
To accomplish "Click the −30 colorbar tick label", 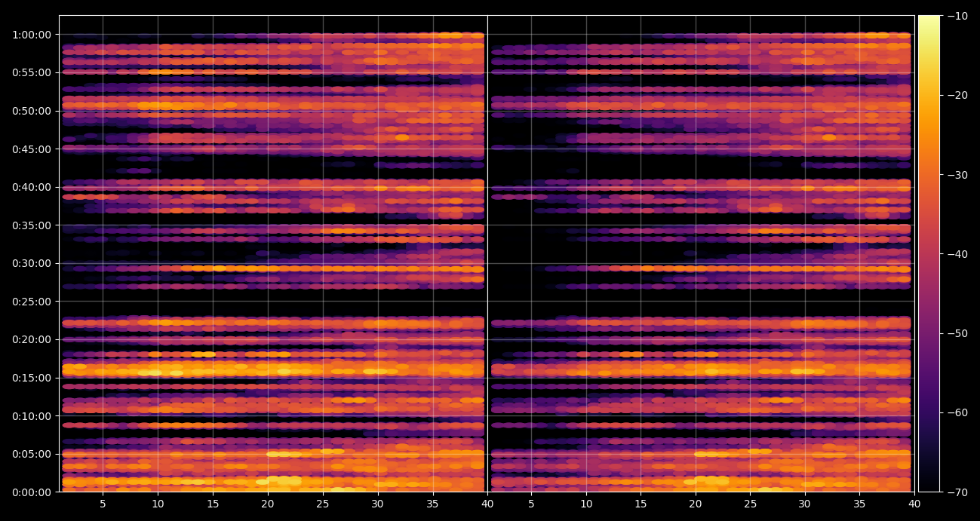I will click(957, 175).
